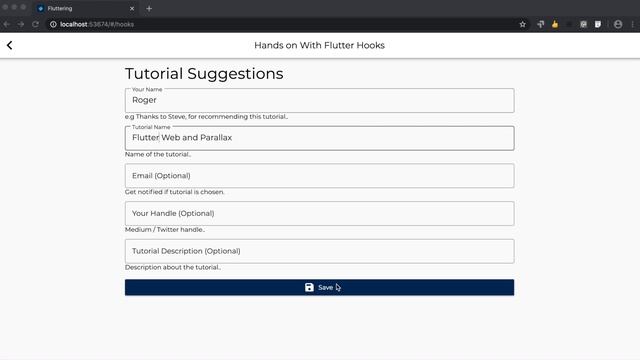Click the Tutorial Description (Optional) field
Screen dimensions: 640x360
(319, 251)
